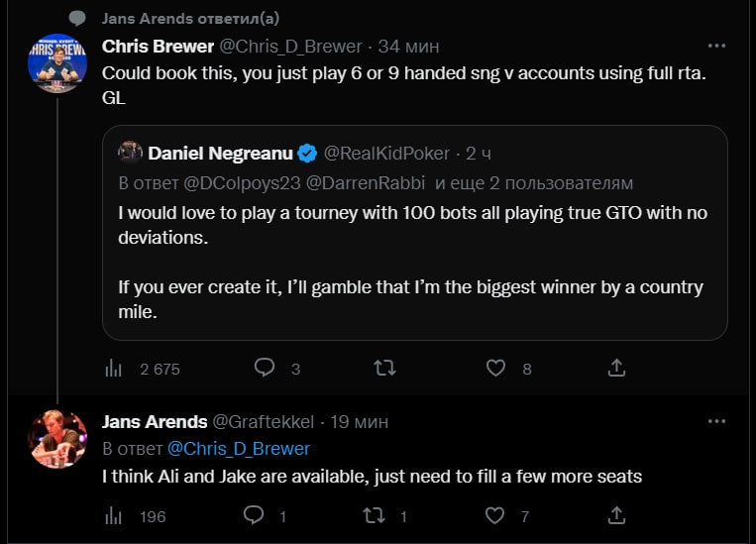Screen dimensions: 756x544
Task: Open more options for Chris Brewer's tweet
Action: pyautogui.click(x=715, y=47)
